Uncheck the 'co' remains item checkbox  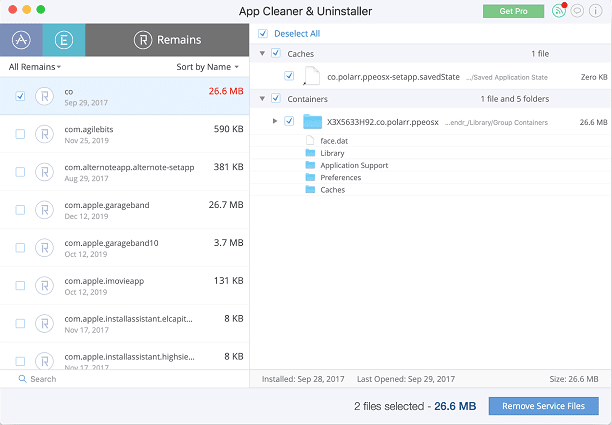(x=20, y=96)
